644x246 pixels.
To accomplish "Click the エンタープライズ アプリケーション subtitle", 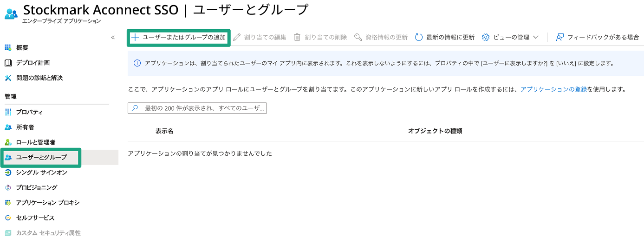I will pyautogui.click(x=61, y=21).
